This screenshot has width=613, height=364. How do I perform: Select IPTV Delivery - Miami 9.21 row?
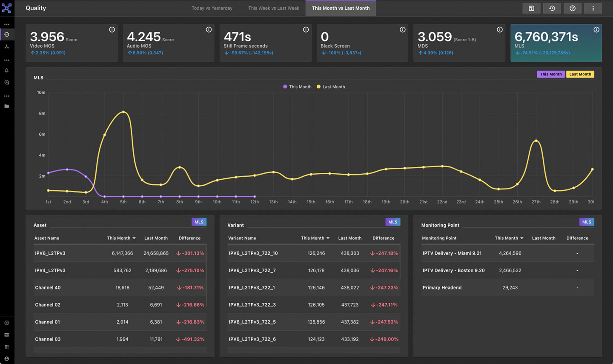(508, 253)
